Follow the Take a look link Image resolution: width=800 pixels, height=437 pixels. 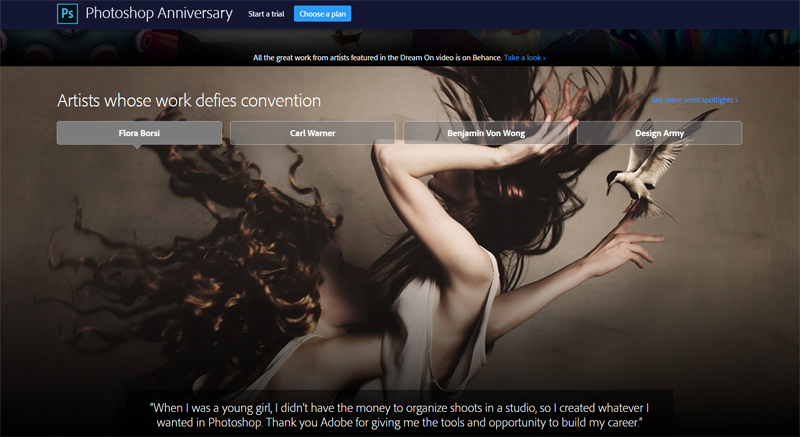click(x=523, y=58)
